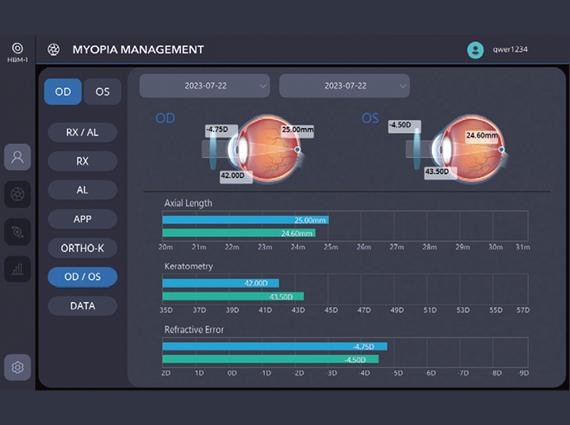Select the aperture sidebar icon
Viewport: 570px width, 425px height.
click(x=17, y=194)
